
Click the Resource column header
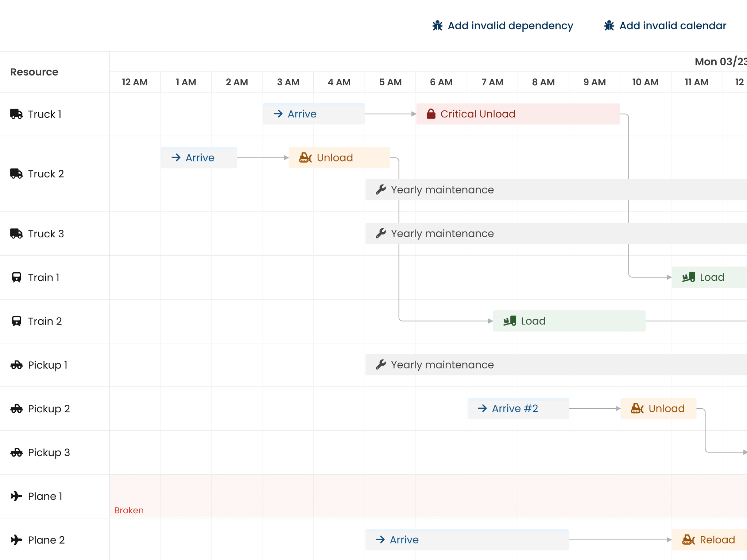34,72
